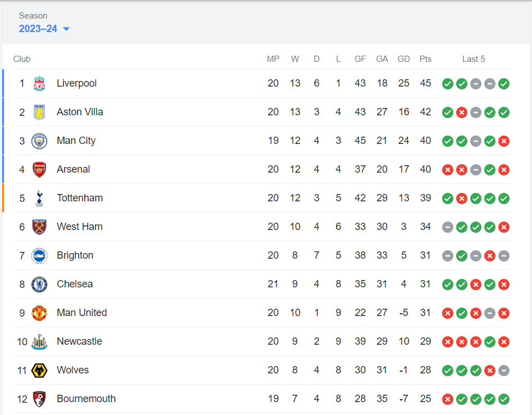Screen dimensions: 532x415
Task: Click the Arsenal crest icon
Action: click(39, 170)
